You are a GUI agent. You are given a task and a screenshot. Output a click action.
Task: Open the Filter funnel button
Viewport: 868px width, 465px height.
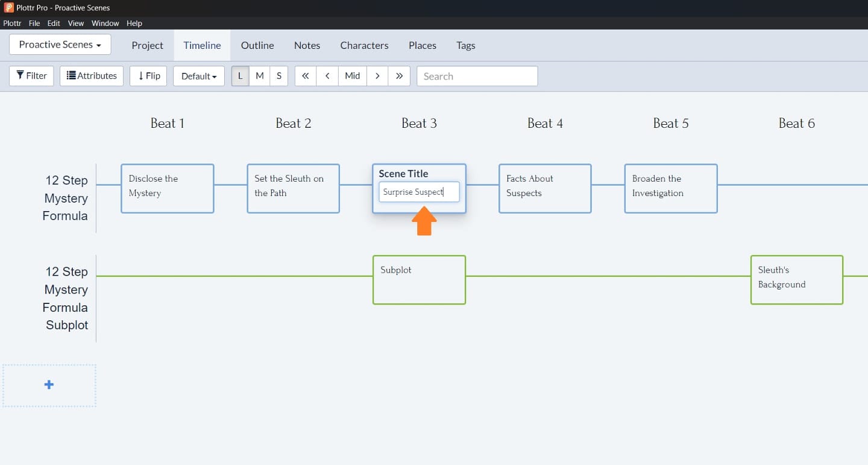pos(31,76)
